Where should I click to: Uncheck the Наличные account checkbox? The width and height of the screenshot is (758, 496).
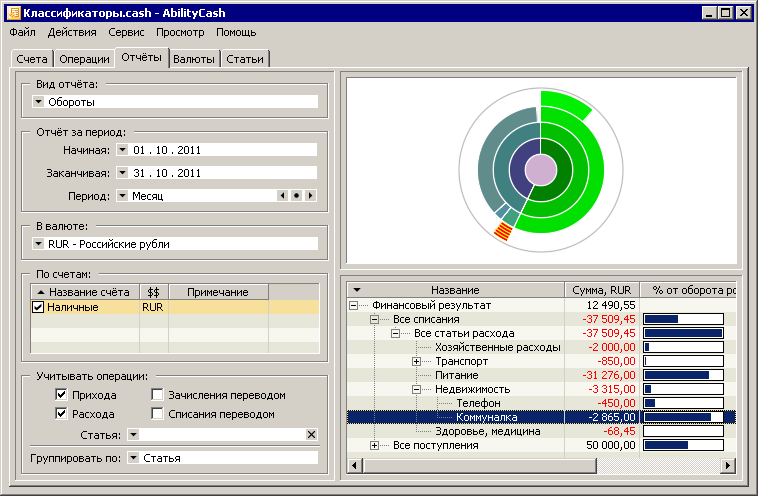pyautogui.click(x=38, y=308)
